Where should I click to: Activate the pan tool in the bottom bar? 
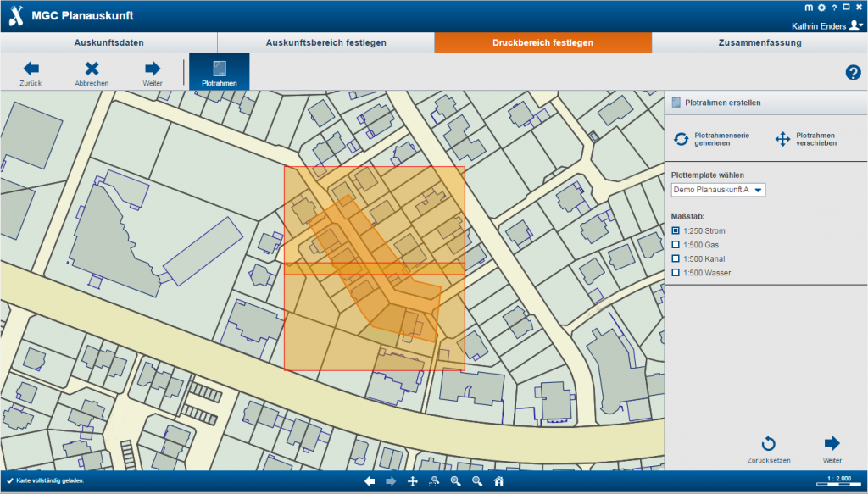point(413,481)
